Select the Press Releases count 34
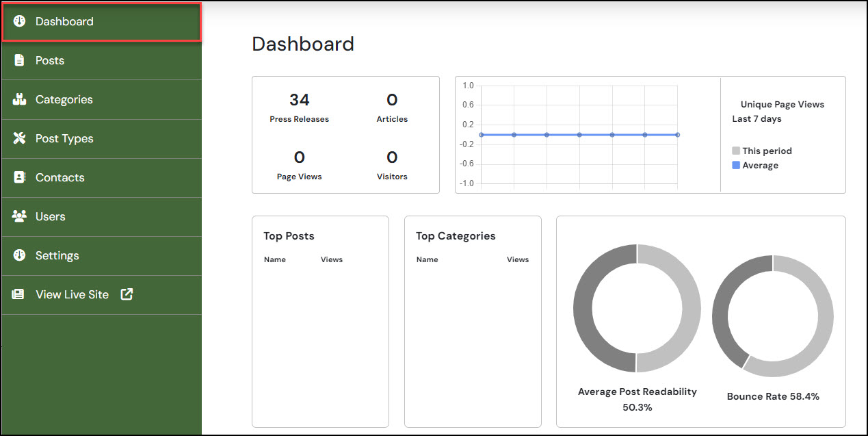868x436 pixels. click(300, 100)
